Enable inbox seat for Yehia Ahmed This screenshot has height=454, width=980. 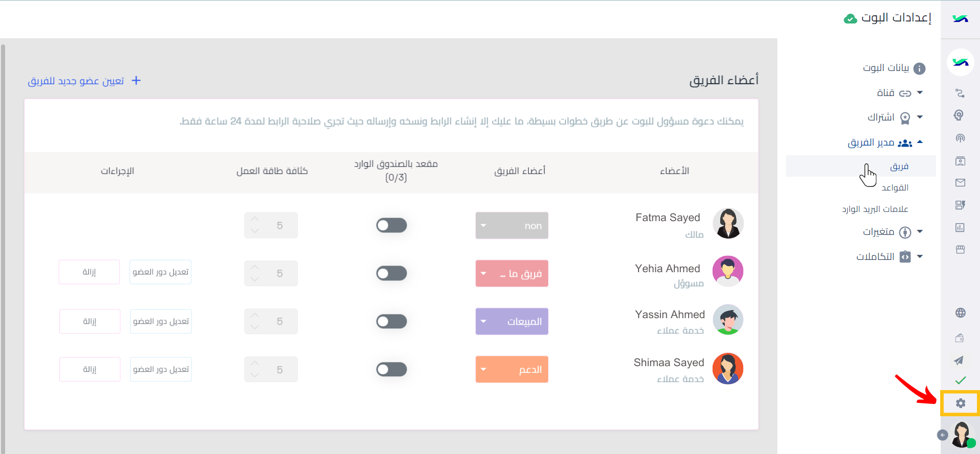tap(391, 273)
